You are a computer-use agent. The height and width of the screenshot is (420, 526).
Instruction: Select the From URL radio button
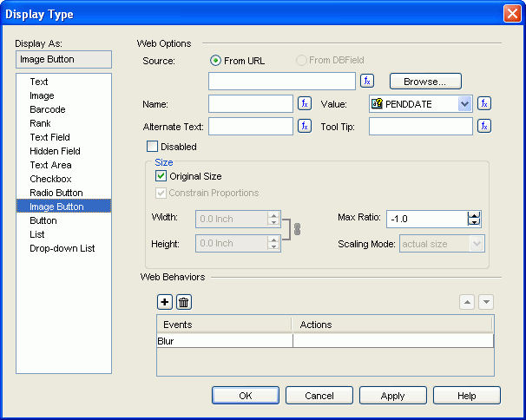click(215, 61)
